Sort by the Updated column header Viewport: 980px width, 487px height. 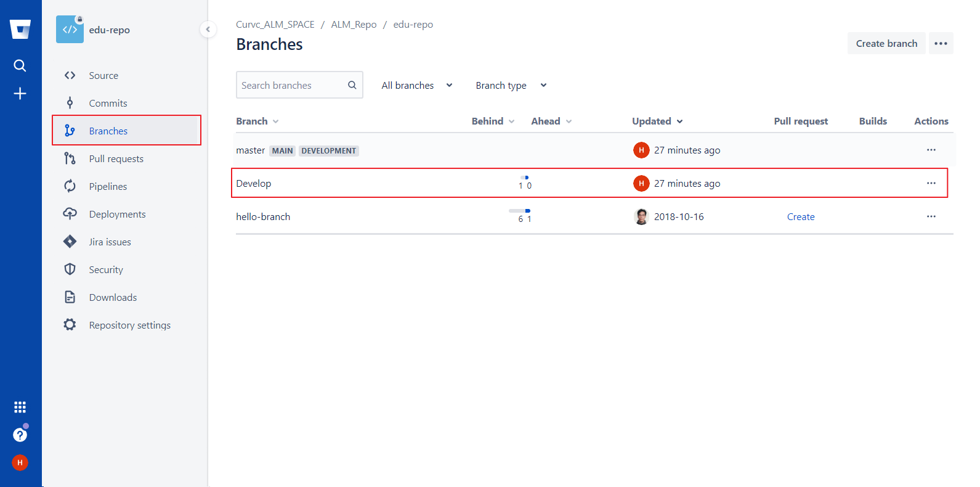pyautogui.click(x=657, y=121)
